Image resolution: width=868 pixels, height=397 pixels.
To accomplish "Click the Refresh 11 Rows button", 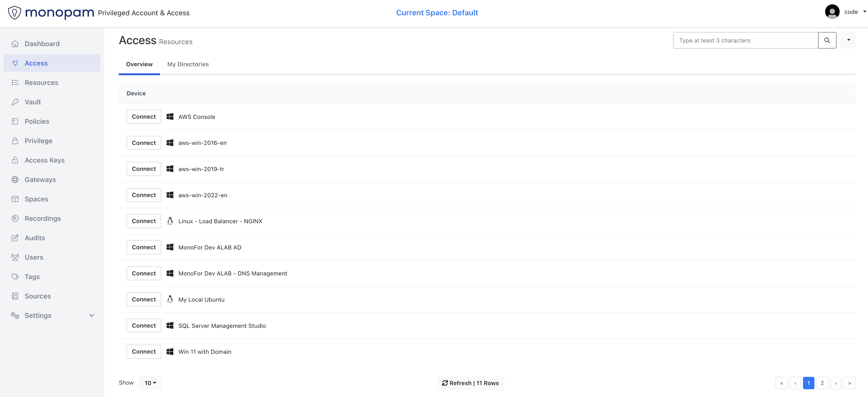I will click(470, 383).
